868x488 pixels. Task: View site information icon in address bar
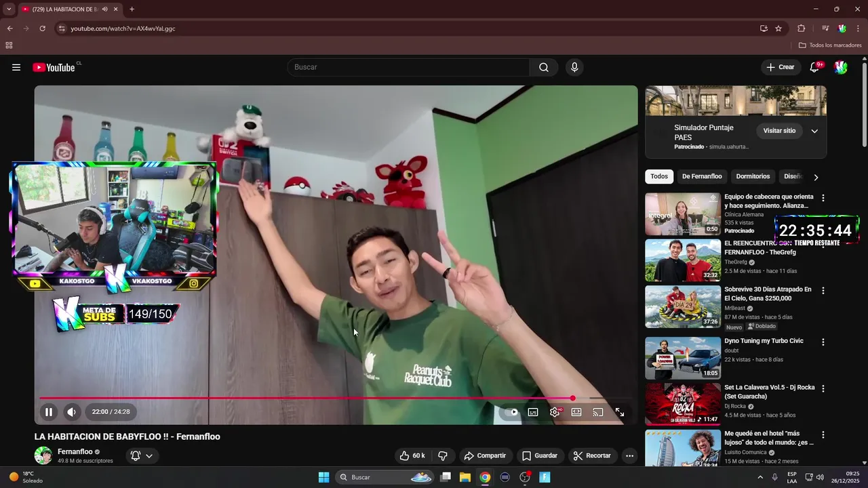click(x=62, y=28)
